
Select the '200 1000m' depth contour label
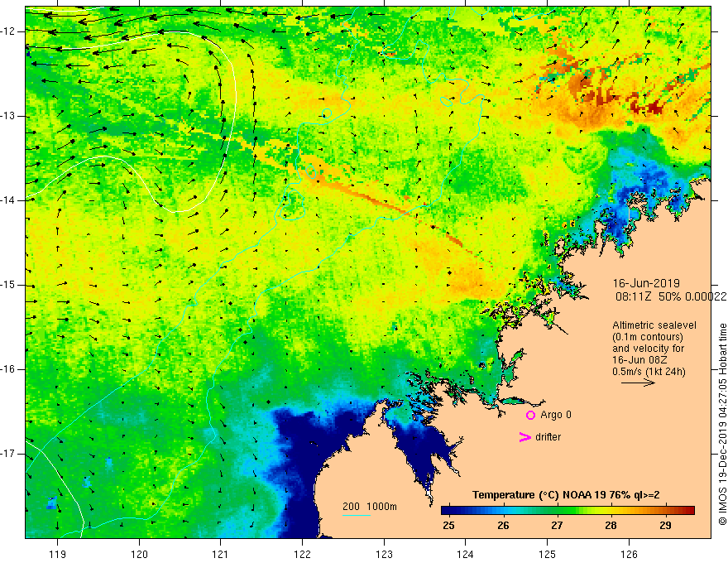370,507
